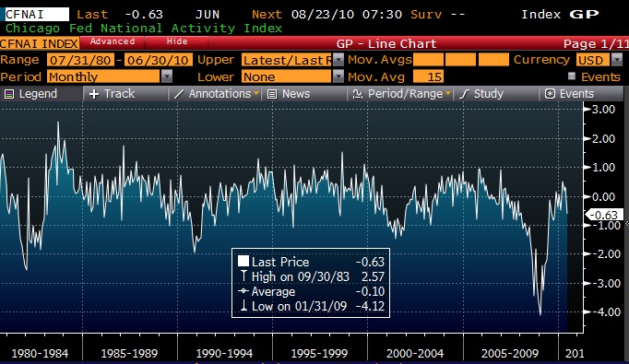Open the Period Monthly dropdown arrow
This screenshot has width=629, height=364.
click(167, 76)
